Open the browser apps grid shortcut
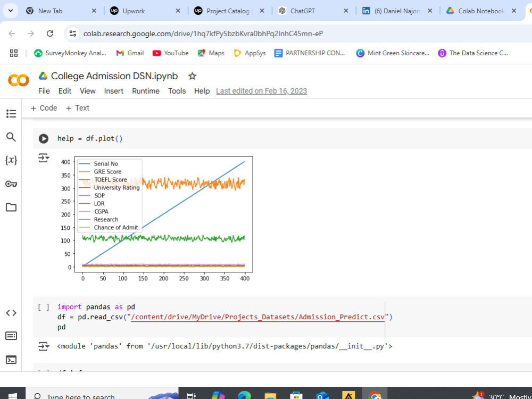Viewport: 532px width, 399px height. (14, 53)
